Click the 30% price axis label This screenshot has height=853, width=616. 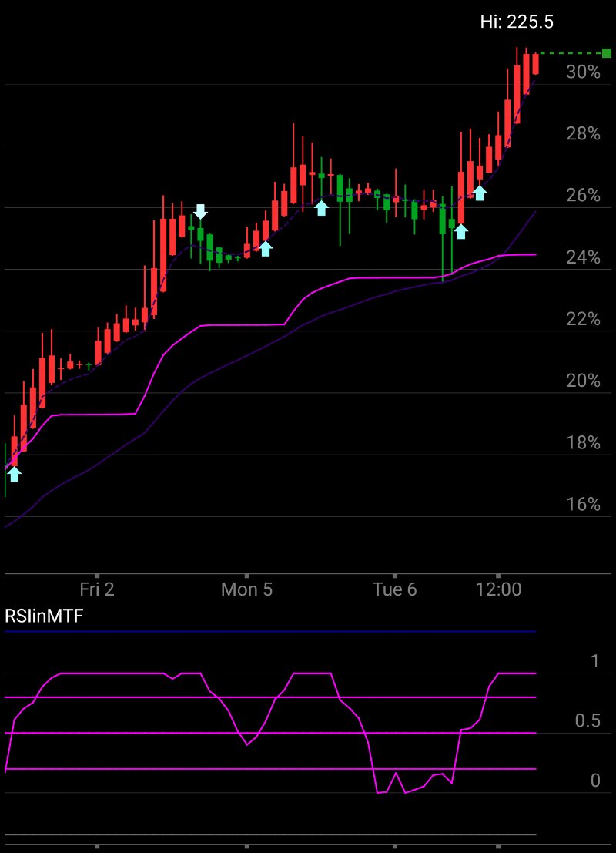tap(583, 72)
